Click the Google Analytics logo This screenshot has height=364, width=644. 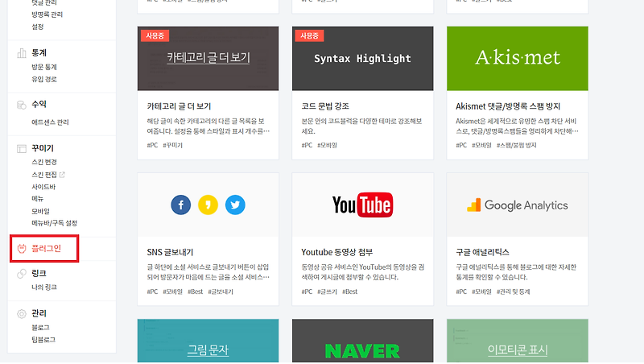518,205
